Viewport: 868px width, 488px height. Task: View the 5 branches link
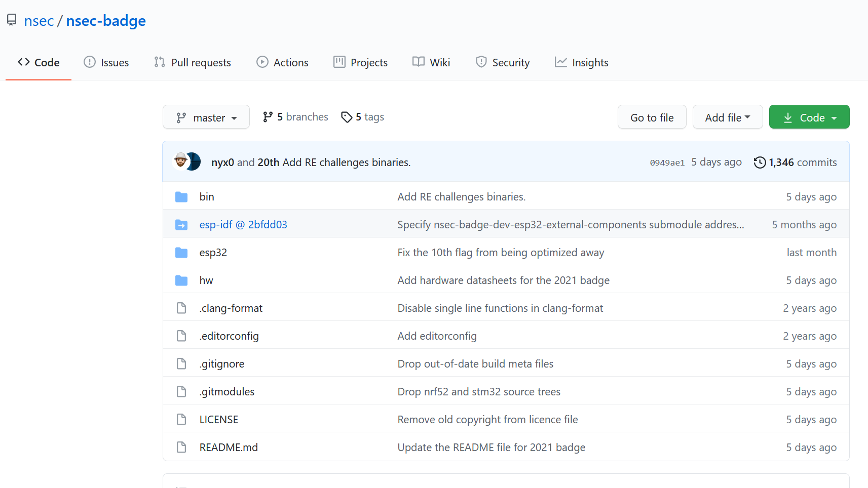point(295,117)
